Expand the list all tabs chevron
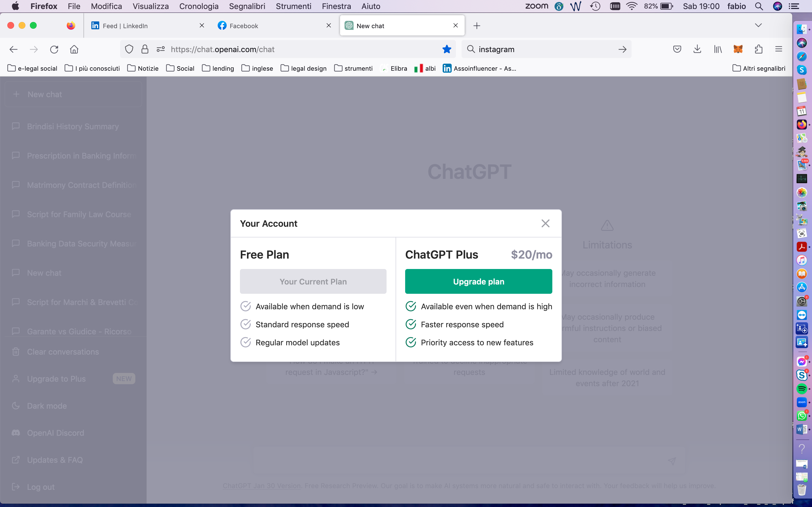 (x=758, y=25)
